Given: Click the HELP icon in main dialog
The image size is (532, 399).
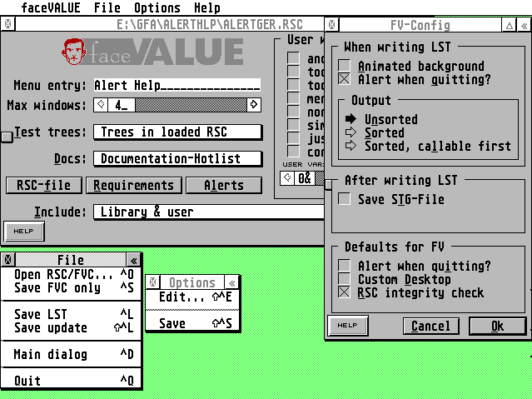Looking at the screenshot, I should pyautogui.click(x=24, y=232).
